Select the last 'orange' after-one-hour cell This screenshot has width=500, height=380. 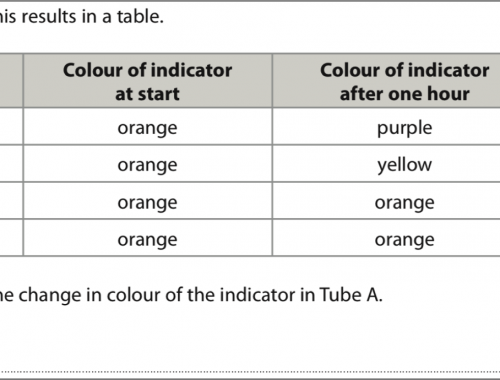[386, 238]
